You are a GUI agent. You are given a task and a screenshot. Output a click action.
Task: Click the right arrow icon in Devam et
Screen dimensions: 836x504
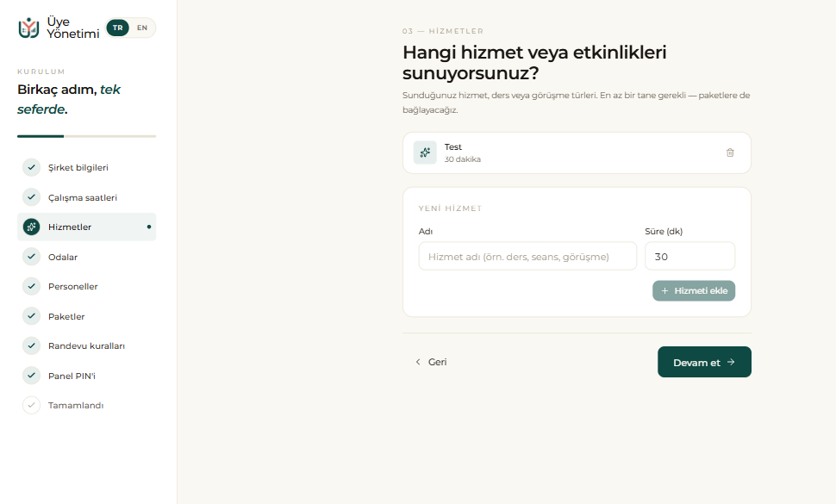731,362
